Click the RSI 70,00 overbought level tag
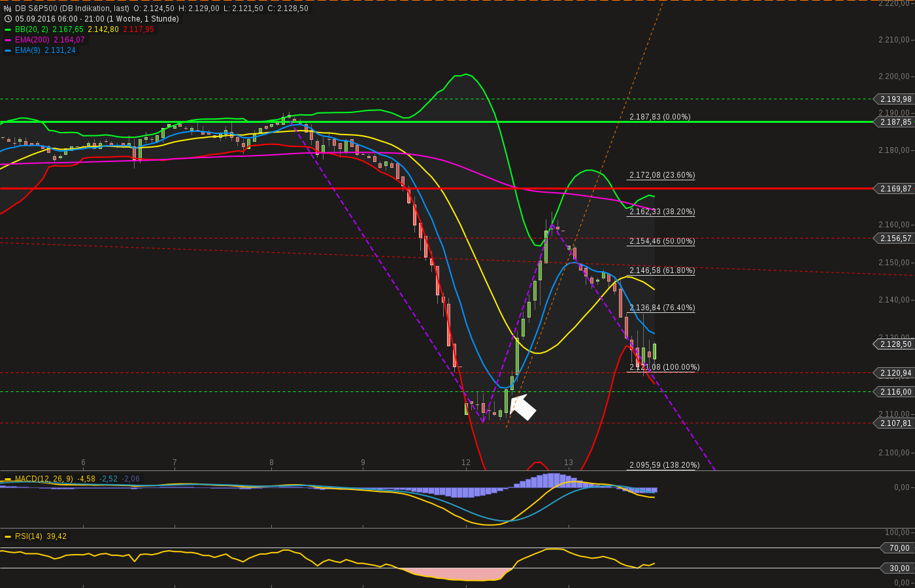 point(898,548)
